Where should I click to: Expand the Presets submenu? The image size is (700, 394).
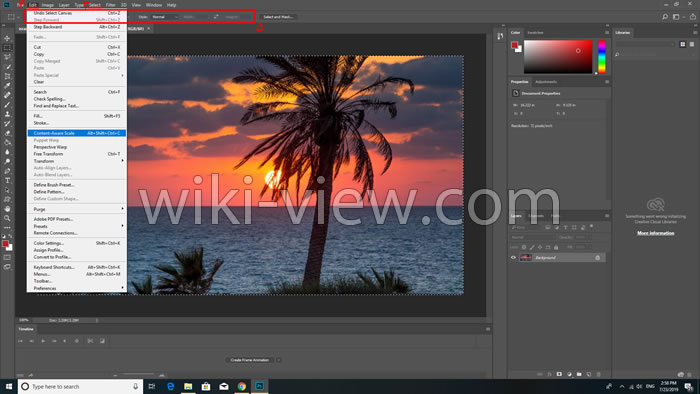(77, 226)
